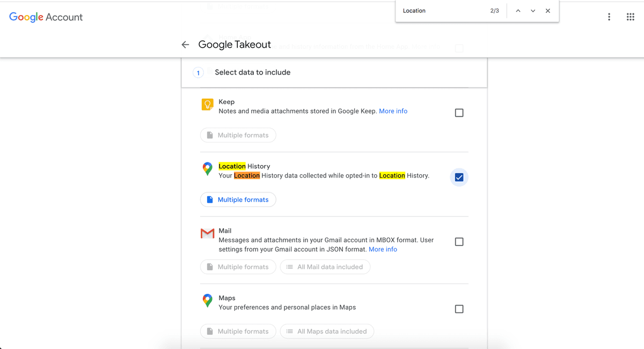Image resolution: width=644 pixels, height=349 pixels.
Task: Go to previous find match
Action: click(x=518, y=11)
